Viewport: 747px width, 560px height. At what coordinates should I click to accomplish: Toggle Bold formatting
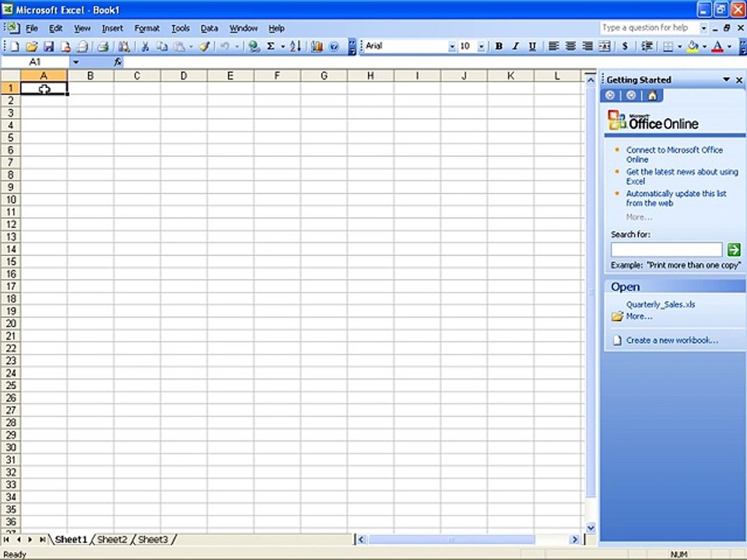pos(499,46)
